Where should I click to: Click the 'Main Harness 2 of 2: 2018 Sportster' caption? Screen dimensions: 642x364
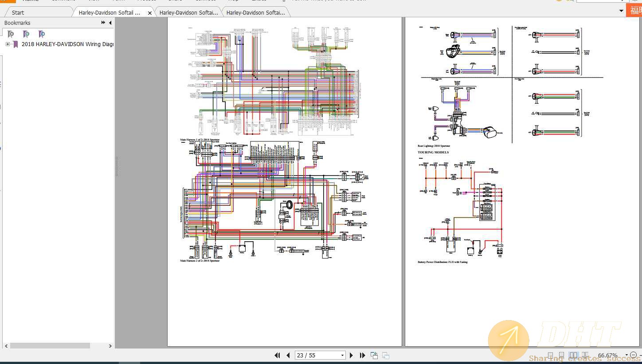point(200,261)
